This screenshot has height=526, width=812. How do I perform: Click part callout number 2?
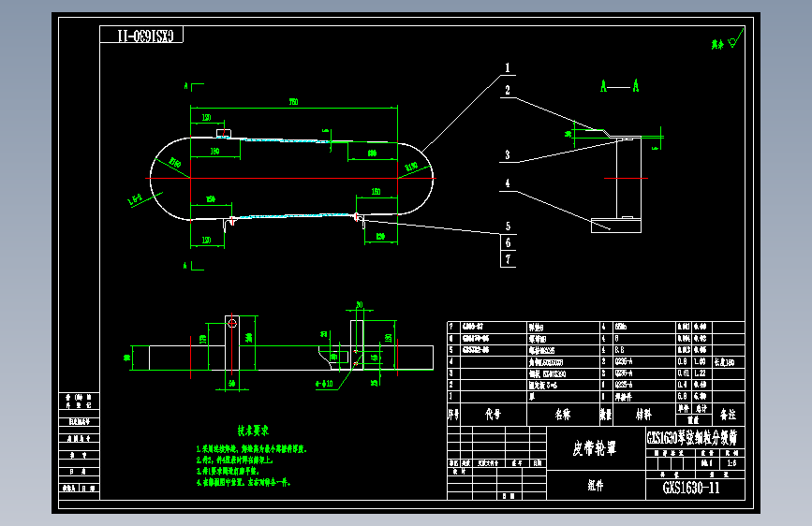coord(508,90)
